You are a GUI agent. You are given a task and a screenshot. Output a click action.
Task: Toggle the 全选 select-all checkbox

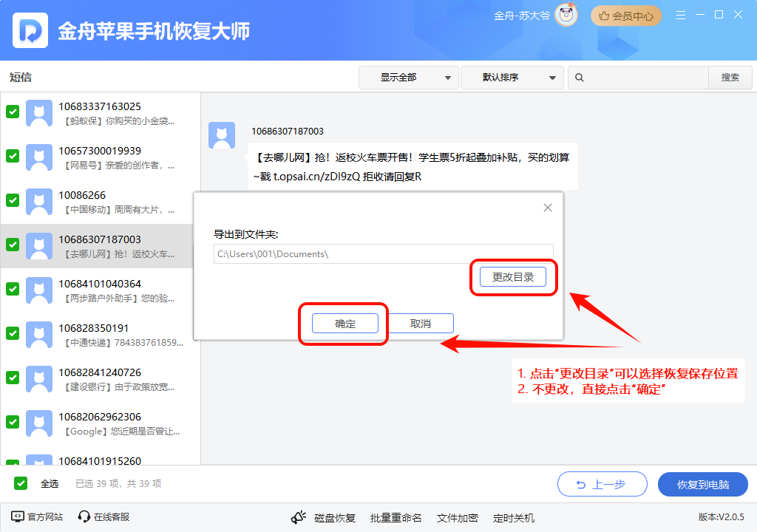[x=21, y=483]
